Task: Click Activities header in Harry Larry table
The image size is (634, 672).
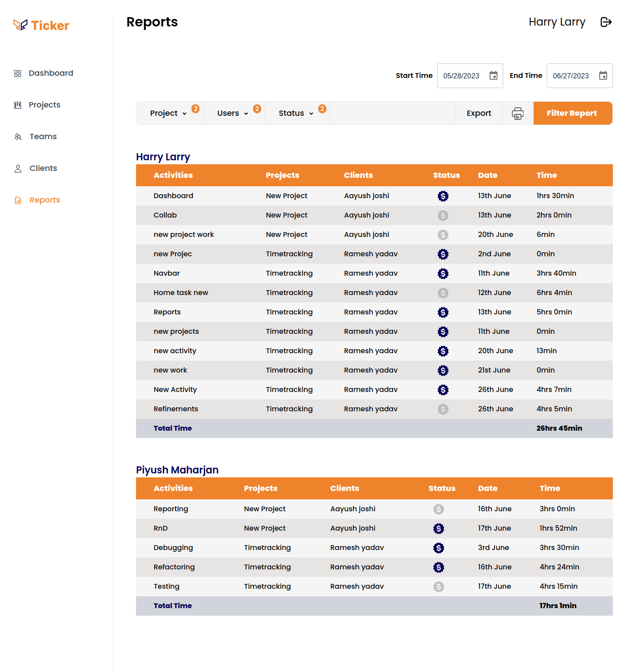Action: [173, 175]
